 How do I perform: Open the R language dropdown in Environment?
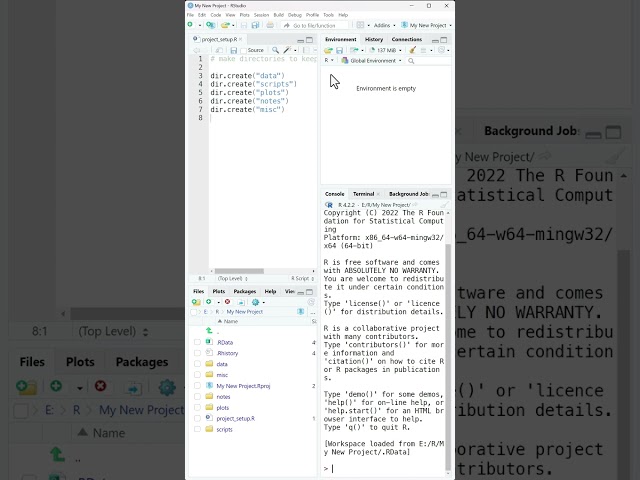point(329,60)
